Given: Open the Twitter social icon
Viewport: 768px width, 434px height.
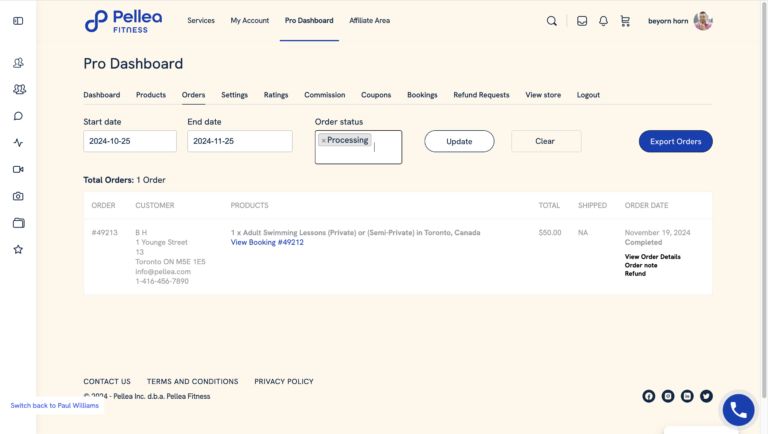Looking at the screenshot, I should click(706, 396).
